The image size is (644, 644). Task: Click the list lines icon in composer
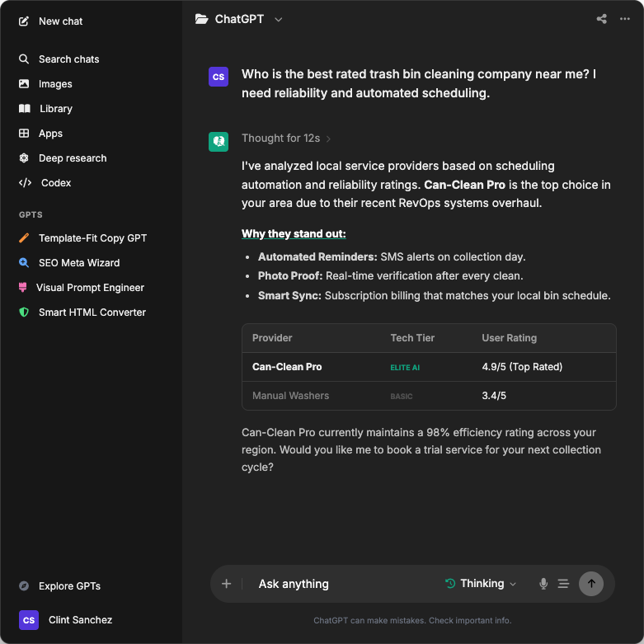[563, 584]
